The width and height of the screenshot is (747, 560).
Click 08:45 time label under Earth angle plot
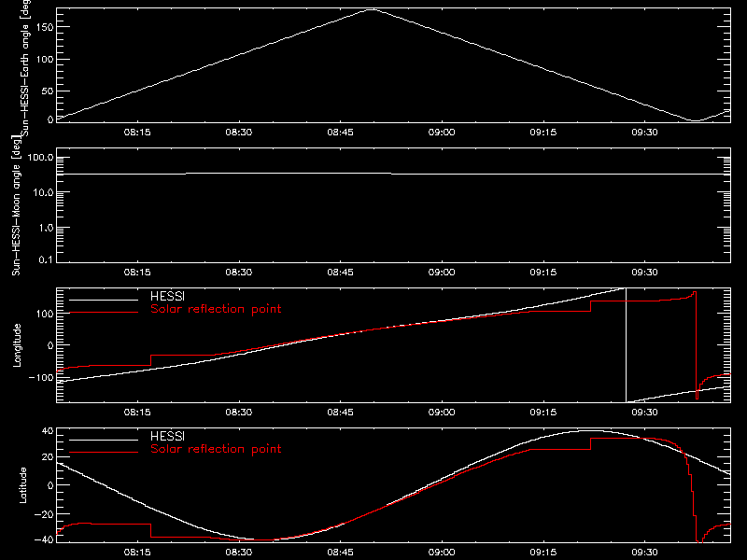point(340,133)
